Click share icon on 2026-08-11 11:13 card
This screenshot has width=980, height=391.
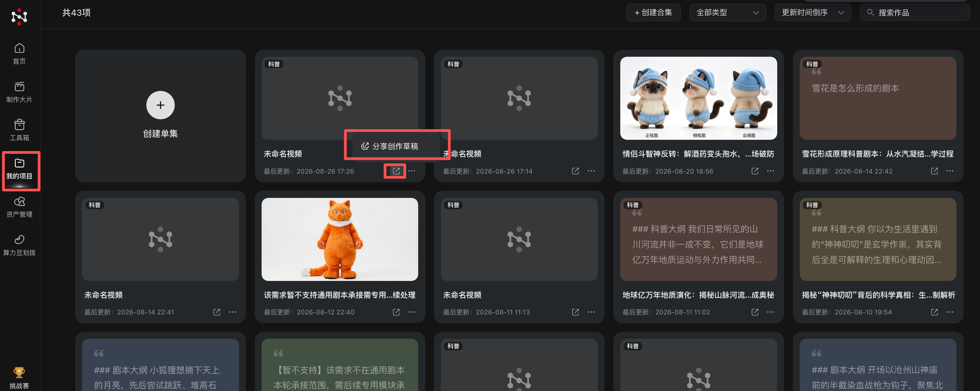click(575, 312)
